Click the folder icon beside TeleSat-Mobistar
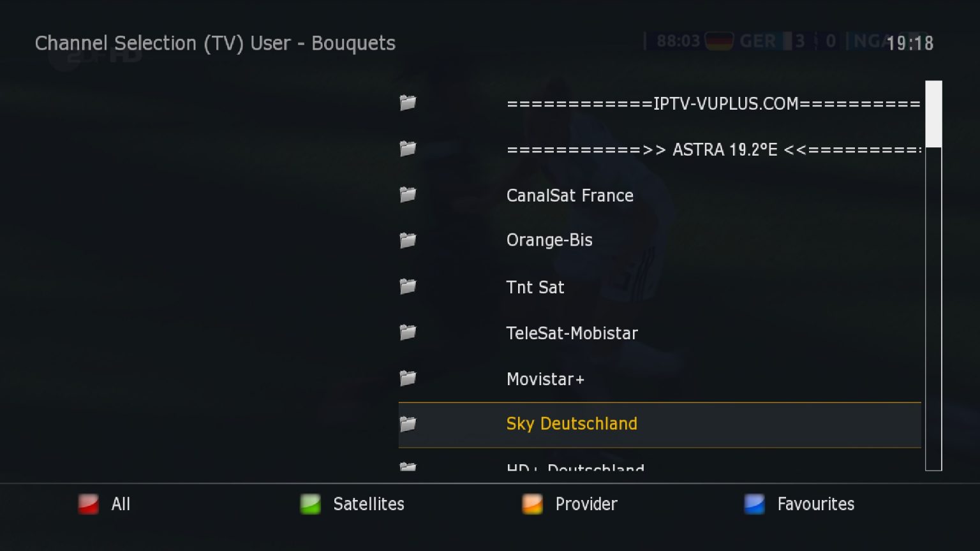980x551 pixels. pos(408,332)
